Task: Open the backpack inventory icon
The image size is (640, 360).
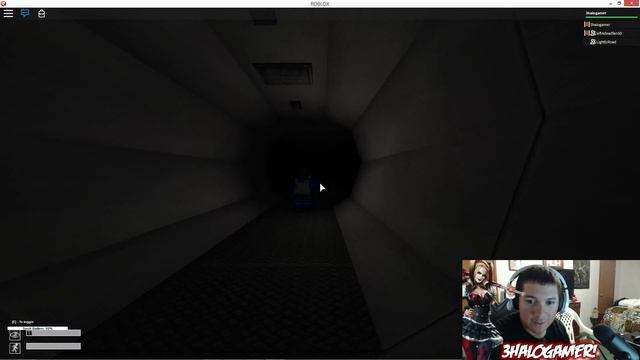Action: click(42, 13)
